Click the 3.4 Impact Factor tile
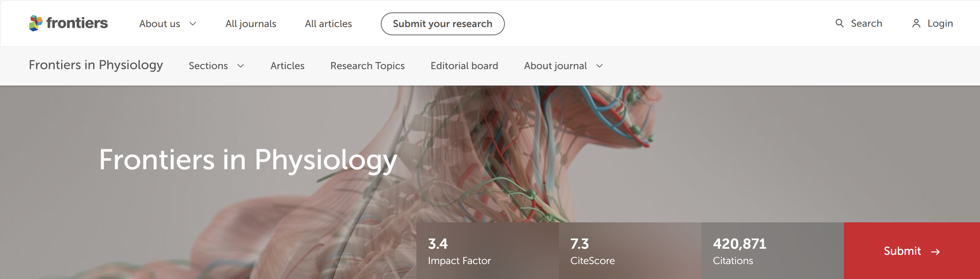980x279 pixels. click(487, 251)
